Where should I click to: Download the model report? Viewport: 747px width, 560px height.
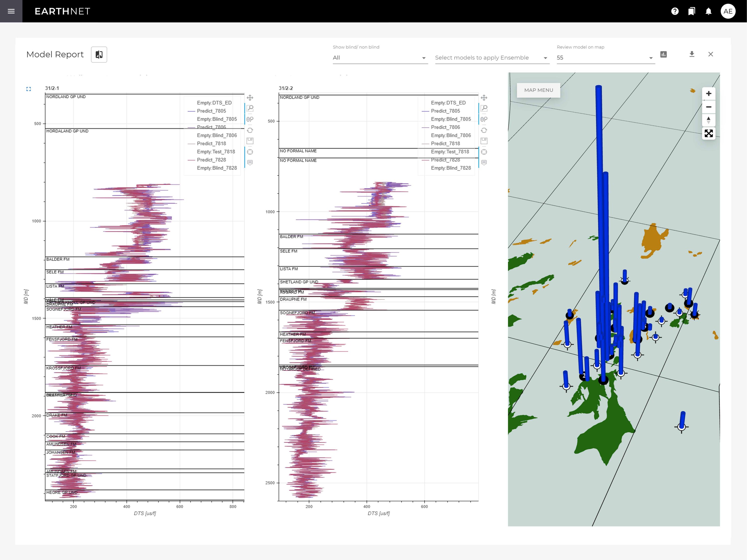click(692, 54)
